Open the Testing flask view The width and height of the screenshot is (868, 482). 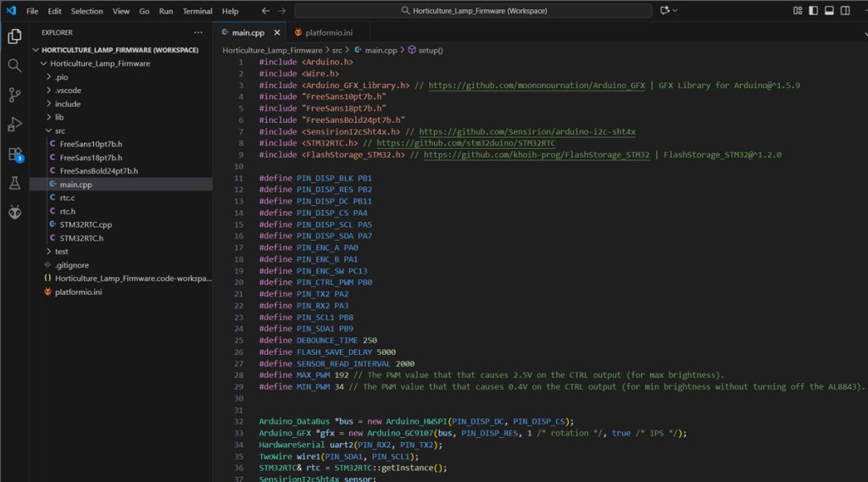tap(14, 183)
